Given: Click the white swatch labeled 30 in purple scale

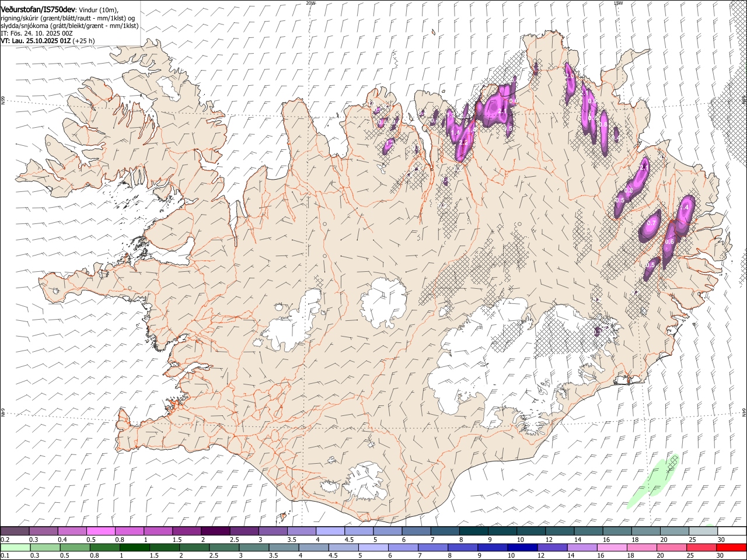Looking at the screenshot, I should (731, 531).
